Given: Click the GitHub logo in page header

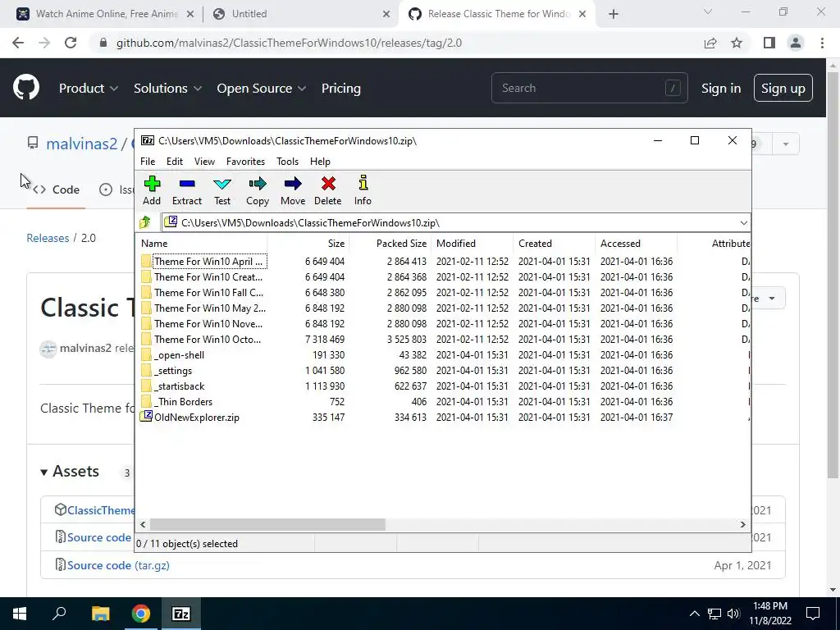Looking at the screenshot, I should pyautogui.click(x=26, y=88).
